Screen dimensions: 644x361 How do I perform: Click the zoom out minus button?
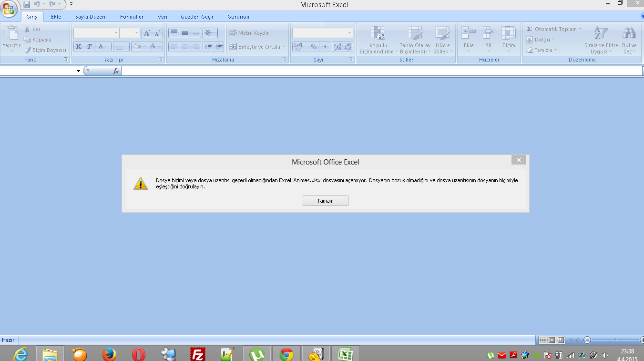pos(587,340)
